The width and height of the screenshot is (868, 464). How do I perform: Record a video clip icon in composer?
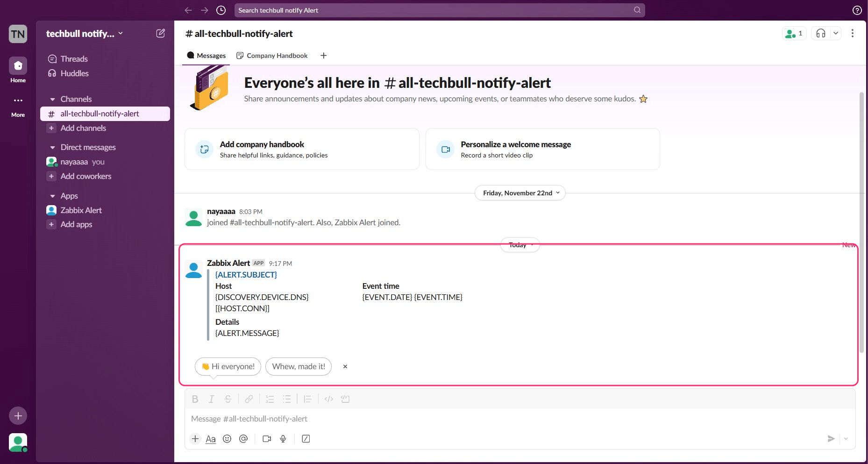(x=267, y=439)
